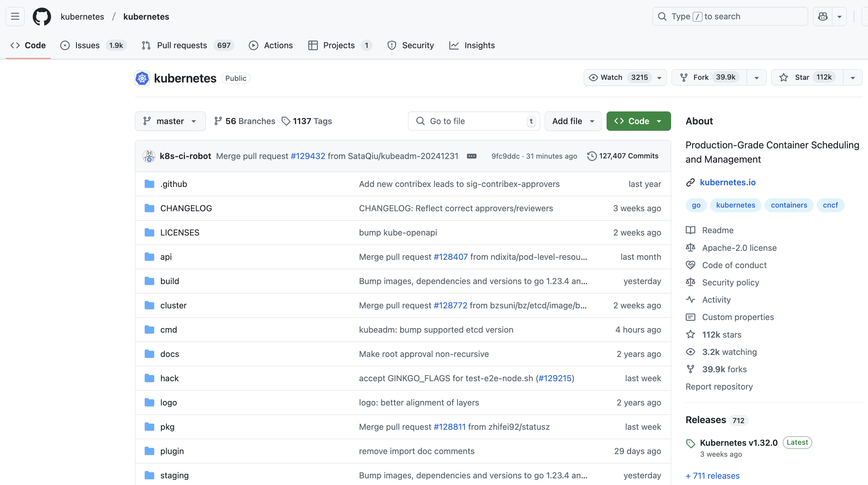Click the logo folder icon

pyautogui.click(x=149, y=403)
